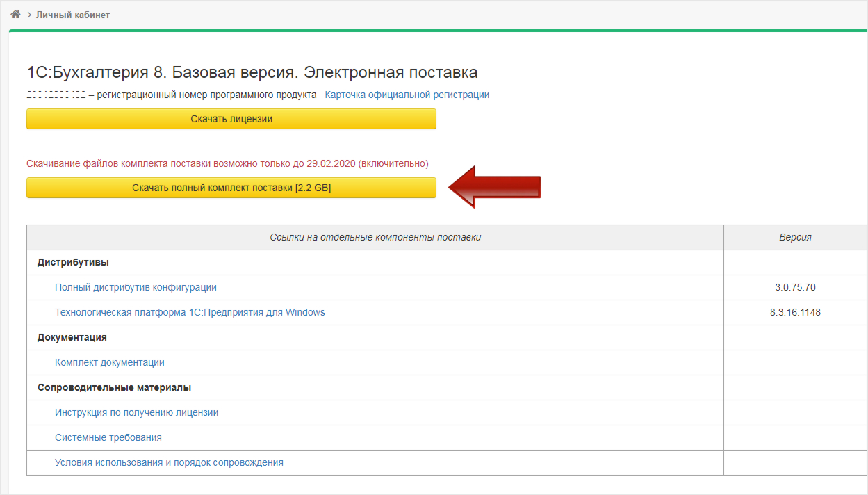Go to home via the house icon
The width and height of the screenshot is (868, 495).
coord(15,15)
